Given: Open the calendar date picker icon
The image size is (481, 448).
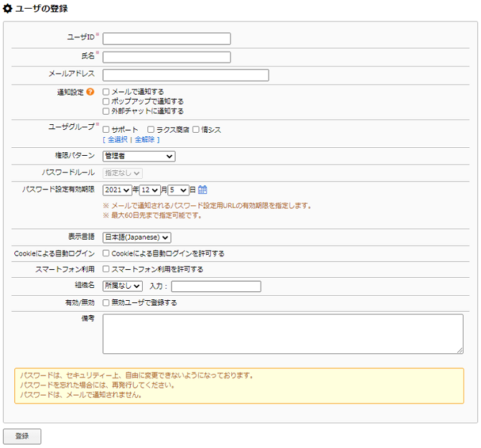Looking at the screenshot, I should [202, 190].
